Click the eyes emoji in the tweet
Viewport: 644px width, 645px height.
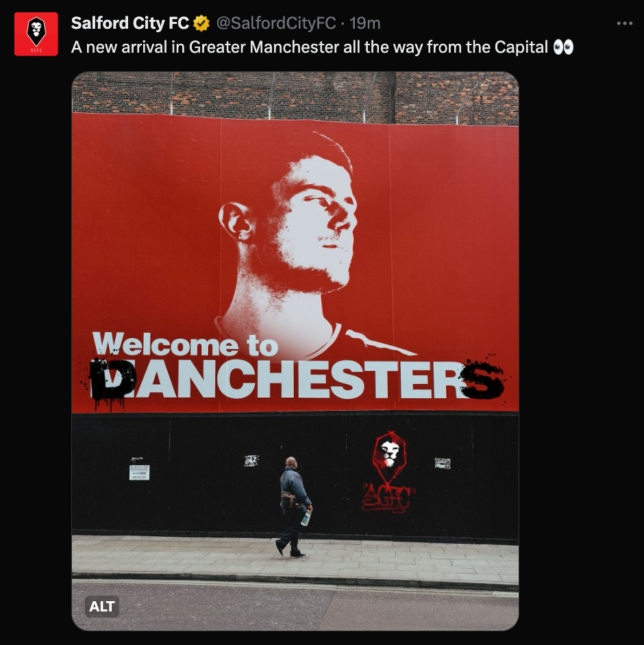[563, 47]
